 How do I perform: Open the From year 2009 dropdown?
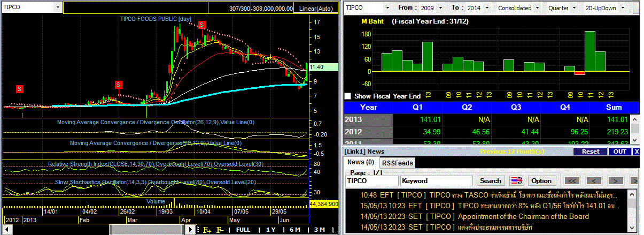(x=441, y=8)
